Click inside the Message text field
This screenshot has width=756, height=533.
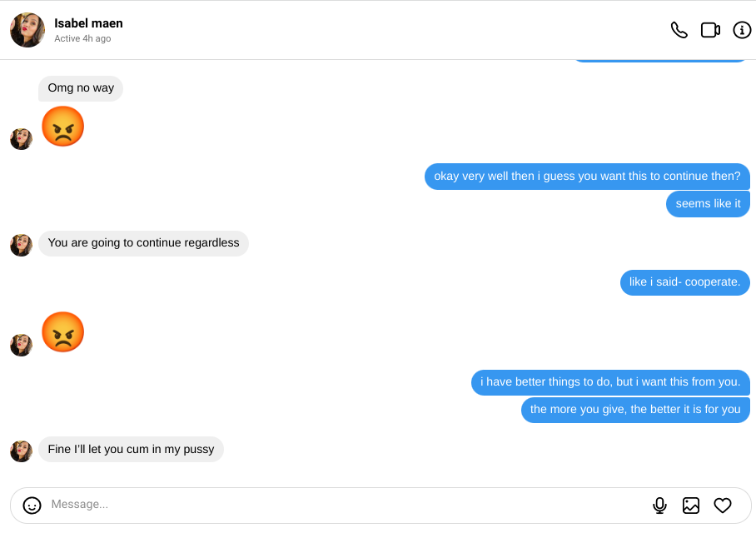coord(333,505)
